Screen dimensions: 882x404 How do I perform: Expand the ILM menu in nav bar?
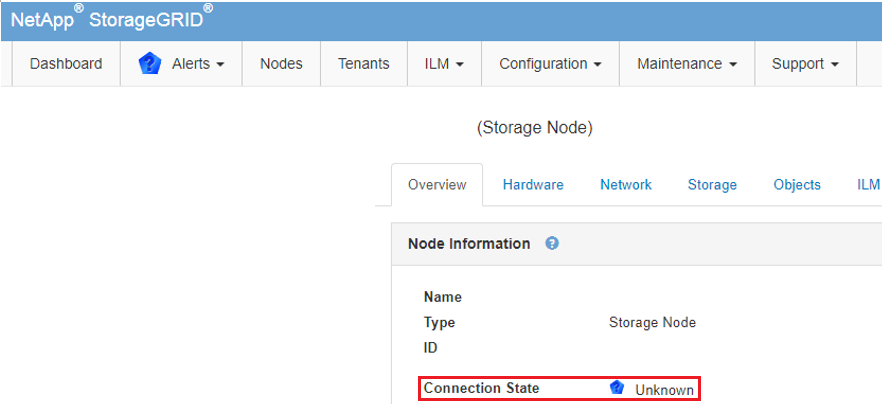(x=444, y=64)
